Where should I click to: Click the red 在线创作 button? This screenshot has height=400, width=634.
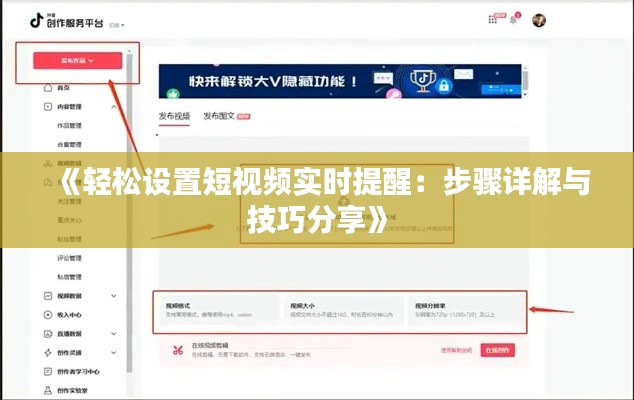point(497,350)
